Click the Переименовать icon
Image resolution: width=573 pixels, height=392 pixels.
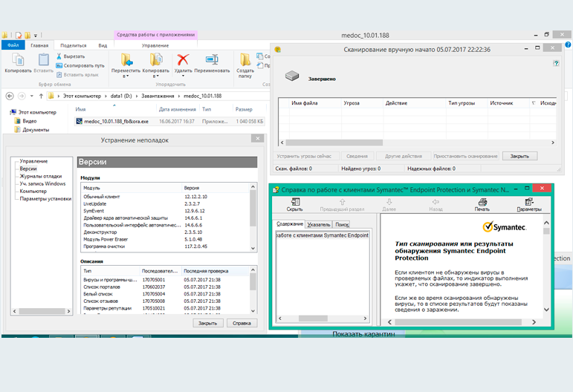[212, 59]
